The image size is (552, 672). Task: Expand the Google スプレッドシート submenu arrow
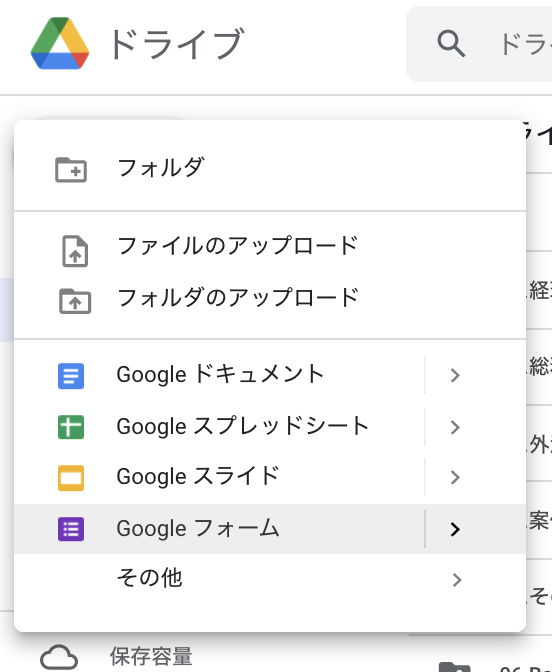[x=455, y=427]
